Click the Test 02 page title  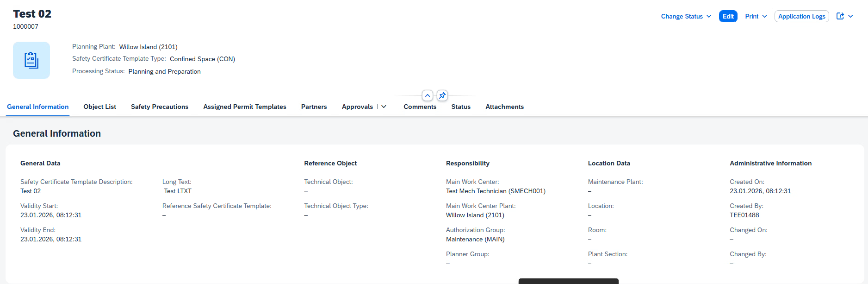click(x=32, y=14)
